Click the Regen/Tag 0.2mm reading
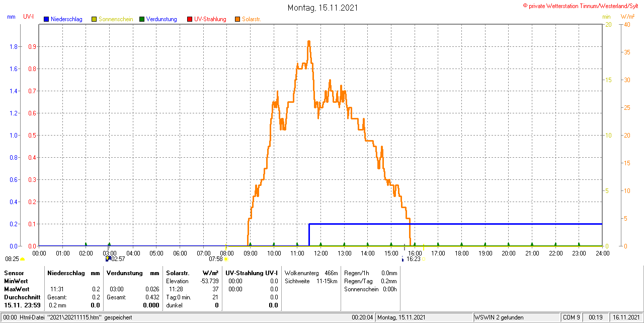The height and width of the screenshot is (323, 644). point(370,281)
